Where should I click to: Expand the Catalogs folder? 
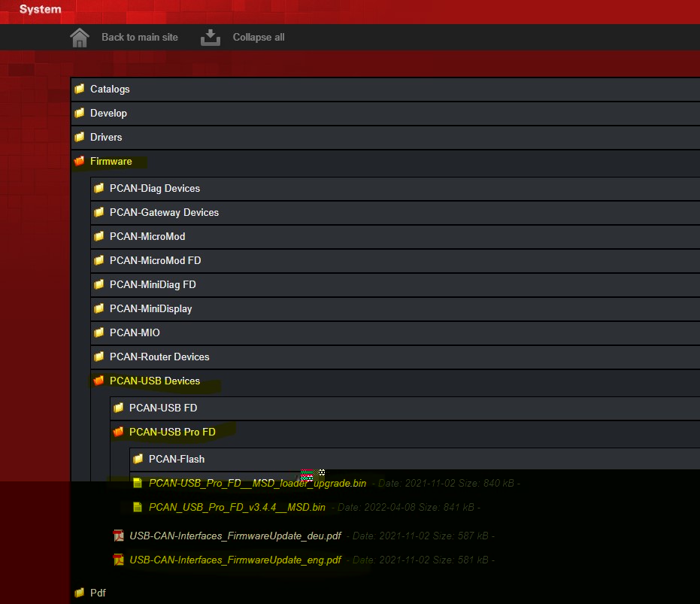(110, 89)
